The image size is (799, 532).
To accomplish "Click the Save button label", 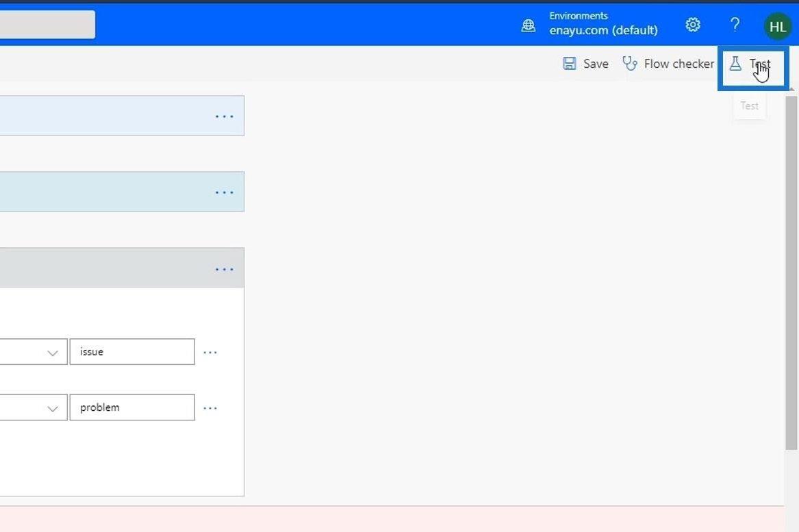I will (x=596, y=64).
